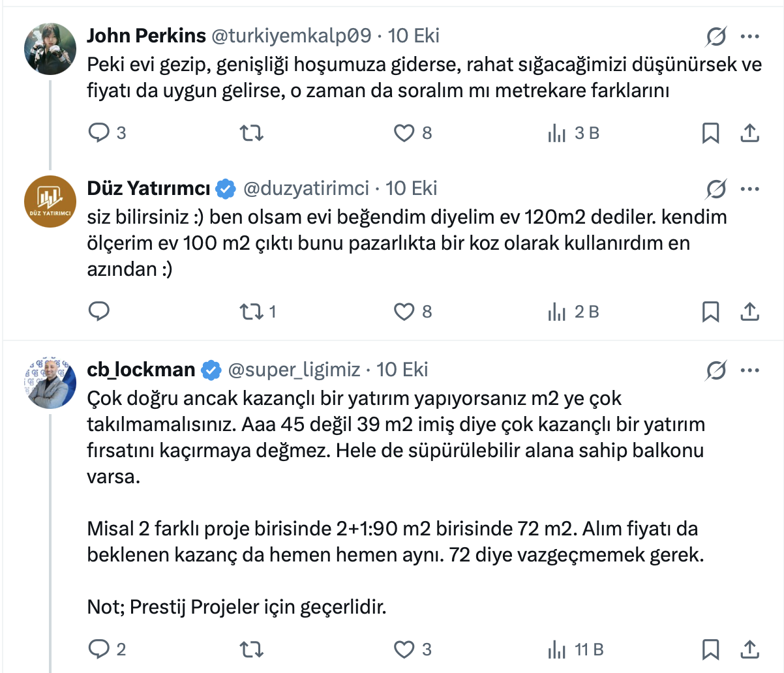Viewport: 784px width, 673px height.
Task: Reply to John Perkins' tweet
Action: 98,133
